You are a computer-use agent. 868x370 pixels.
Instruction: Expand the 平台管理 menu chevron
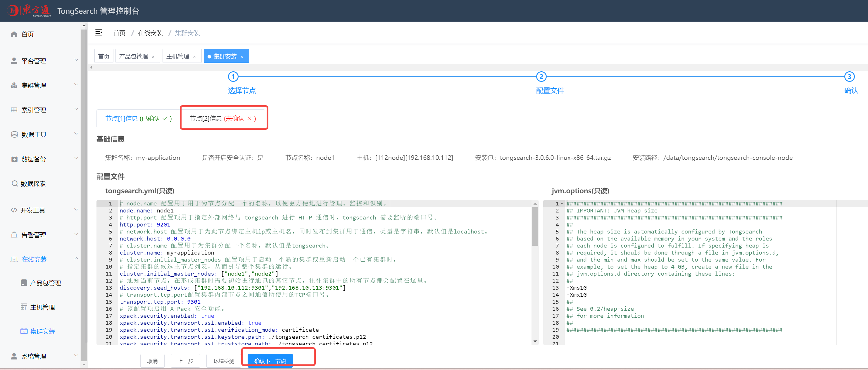76,60
